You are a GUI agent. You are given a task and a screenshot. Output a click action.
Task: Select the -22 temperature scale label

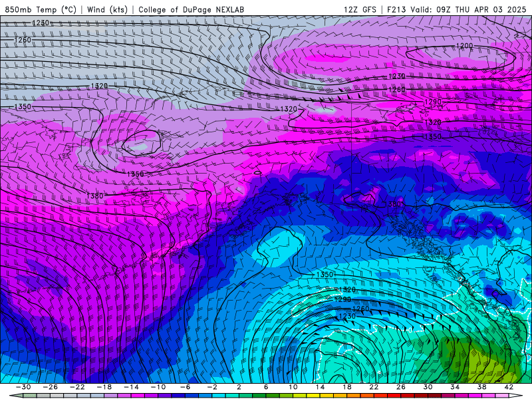pos(77,387)
